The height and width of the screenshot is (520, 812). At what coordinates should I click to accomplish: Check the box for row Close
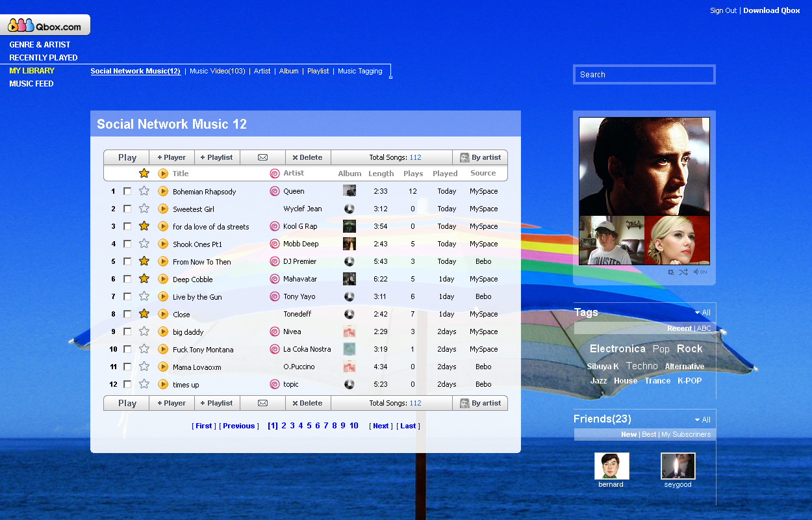(127, 314)
